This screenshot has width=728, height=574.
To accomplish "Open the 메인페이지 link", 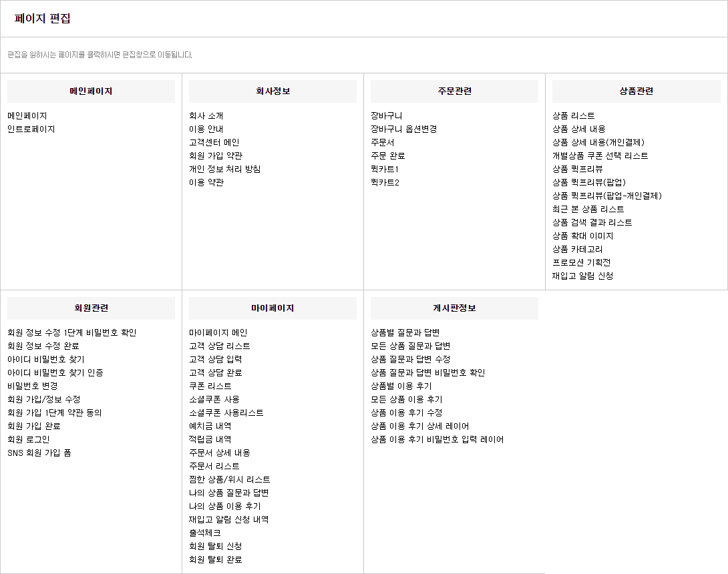I will click(x=27, y=115).
